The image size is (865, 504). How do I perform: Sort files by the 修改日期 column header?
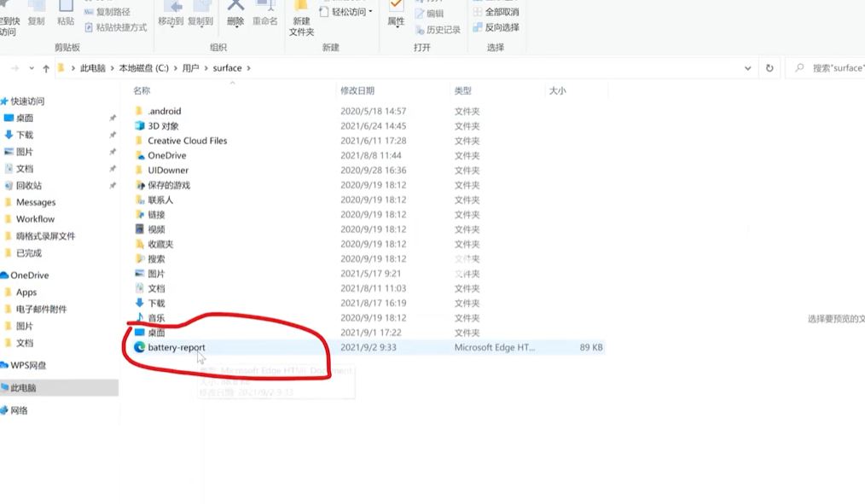coord(357,90)
